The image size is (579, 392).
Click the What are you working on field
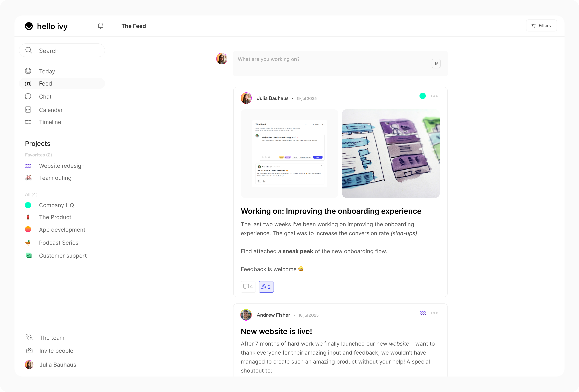(x=340, y=64)
